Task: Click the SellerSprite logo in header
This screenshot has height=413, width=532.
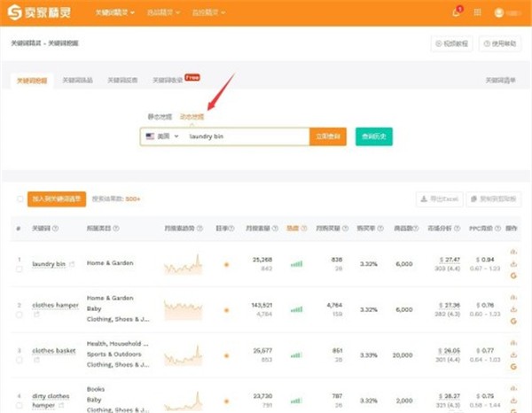Action: point(39,13)
